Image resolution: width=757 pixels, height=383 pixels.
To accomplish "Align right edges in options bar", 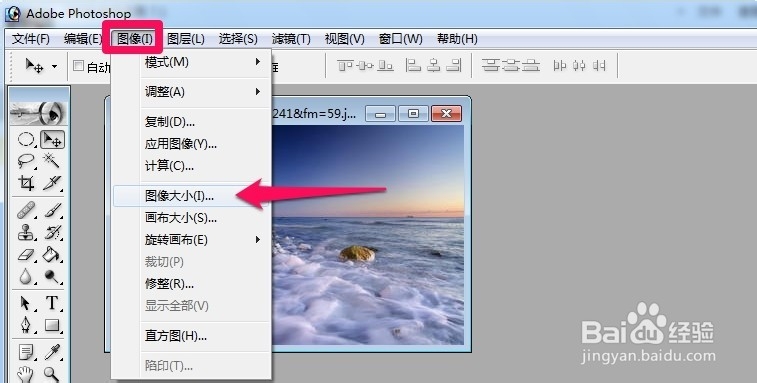I will [x=454, y=65].
